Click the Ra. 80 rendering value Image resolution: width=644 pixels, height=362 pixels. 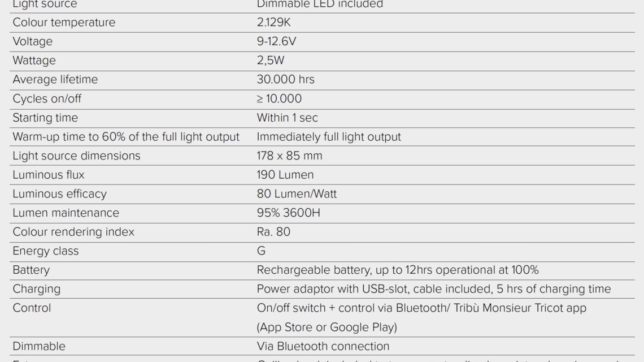(x=273, y=232)
